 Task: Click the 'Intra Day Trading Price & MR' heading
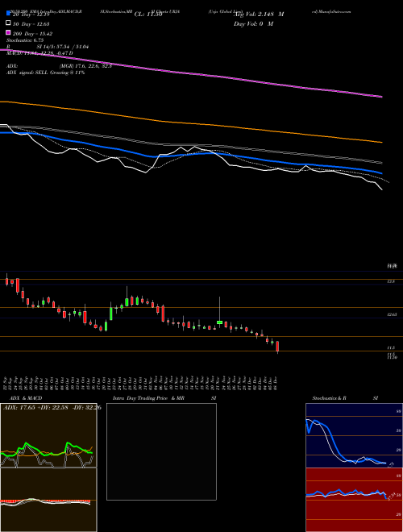pyautogui.click(x=148, y=398)
